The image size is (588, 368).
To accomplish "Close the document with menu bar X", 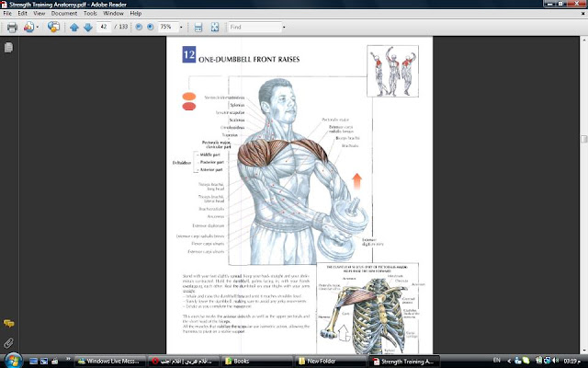I will 583,13.
